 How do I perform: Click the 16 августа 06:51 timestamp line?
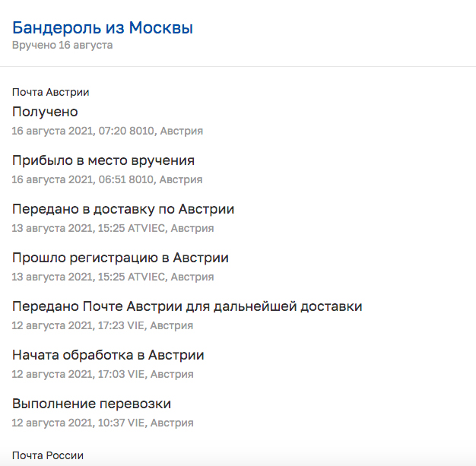pyautogui.click(x=107, y=179)
